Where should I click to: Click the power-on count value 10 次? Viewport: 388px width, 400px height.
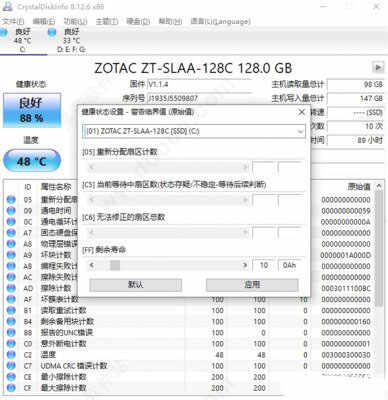coord(356,126)
